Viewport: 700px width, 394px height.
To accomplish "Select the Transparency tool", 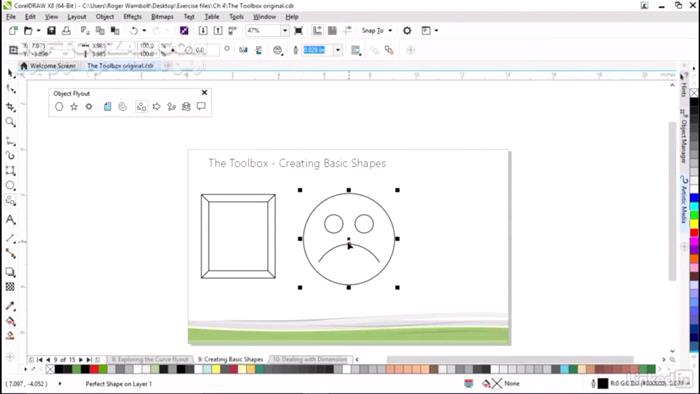I will 11,286.
